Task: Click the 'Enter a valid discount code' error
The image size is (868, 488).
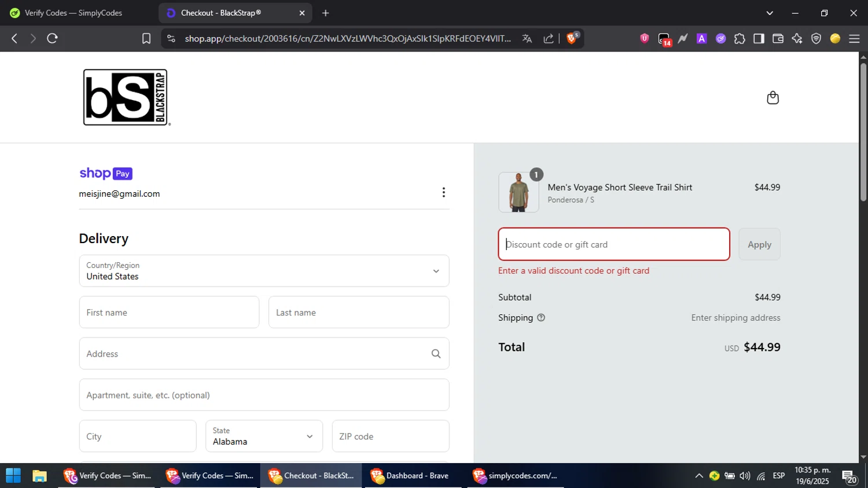Action: (x=573, y=270)
